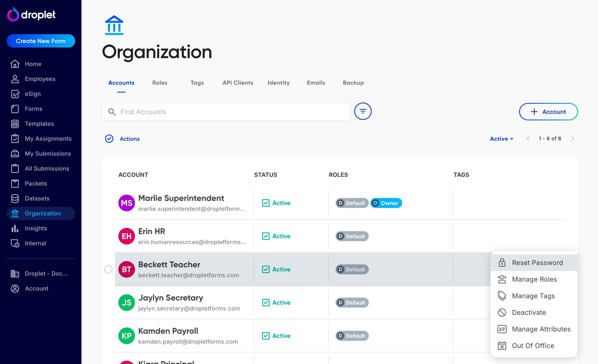Open Packets sidebar icon
This screenshot has height=364, width=598.
tap(15, 184)
